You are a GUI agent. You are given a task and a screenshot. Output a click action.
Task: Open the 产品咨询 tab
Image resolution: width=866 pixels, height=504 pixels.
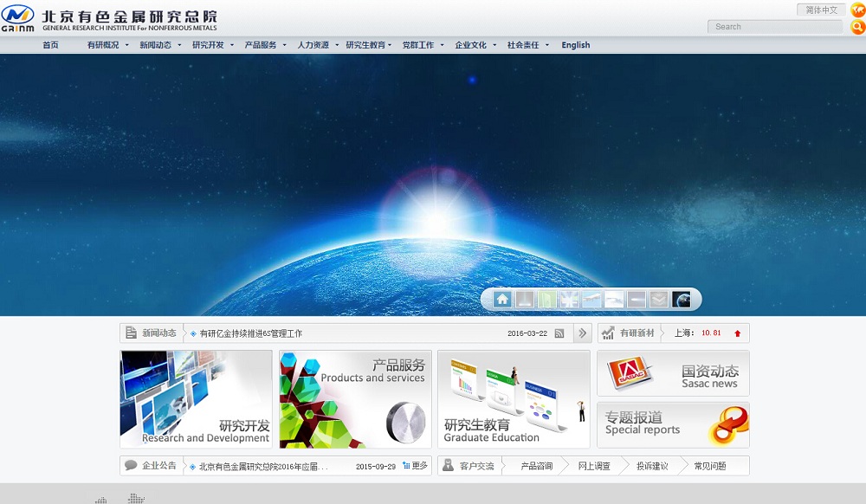536,466
